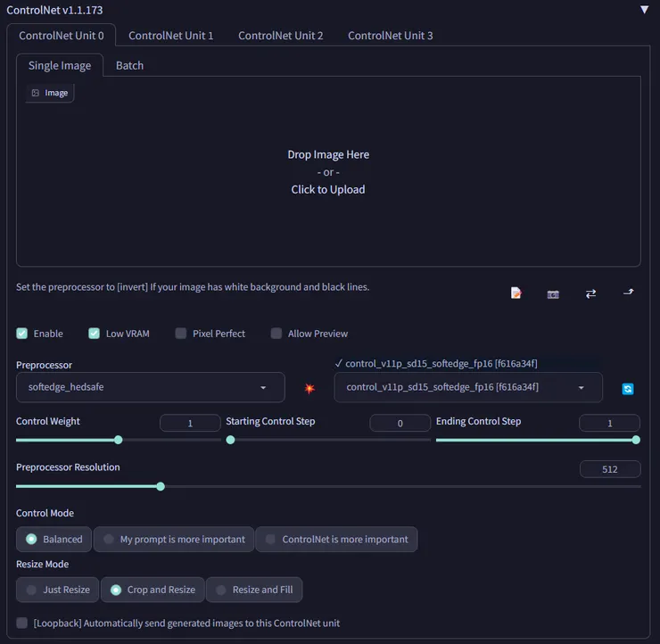Open the webcam camera icon

553,294
